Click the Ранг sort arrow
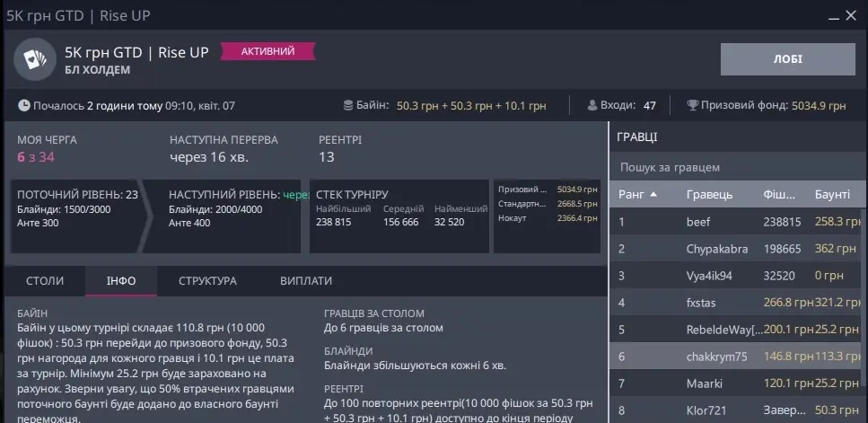The height and width of the screenshot is (423, 868). click(x=653, y=194)
